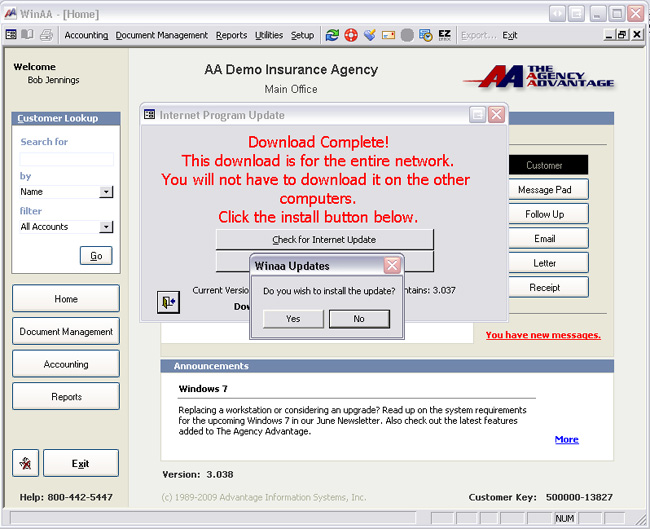Screen dimensions: 650x529
Task: Expand the 'by' Name dropdown
Action: pyautogui.click(x=106, y=192)
